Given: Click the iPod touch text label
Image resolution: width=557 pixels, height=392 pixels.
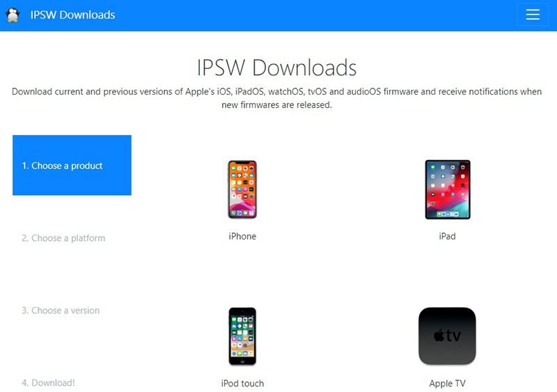Looking at the screenshot, I should pos(242,384).
